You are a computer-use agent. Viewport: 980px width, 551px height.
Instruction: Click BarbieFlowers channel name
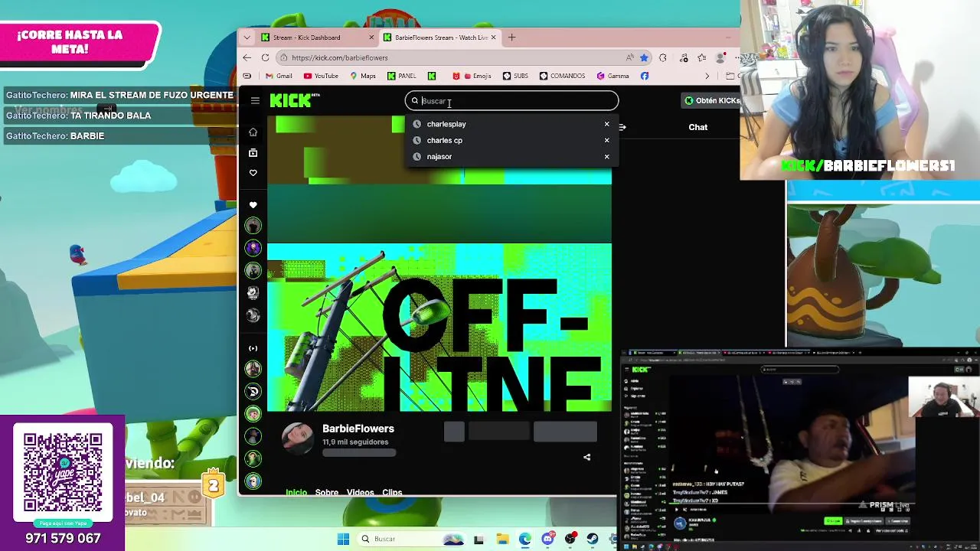tap(358, 429)
